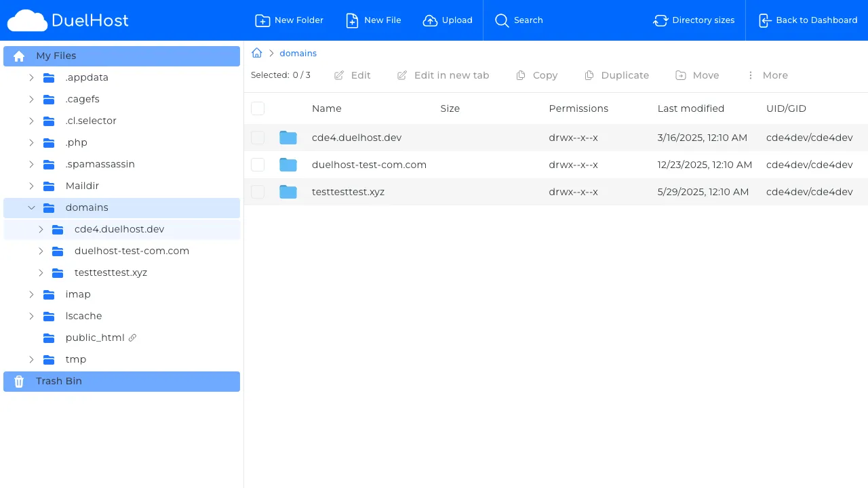
Task: Open the Upload tool
Action: tap(447, 20)
